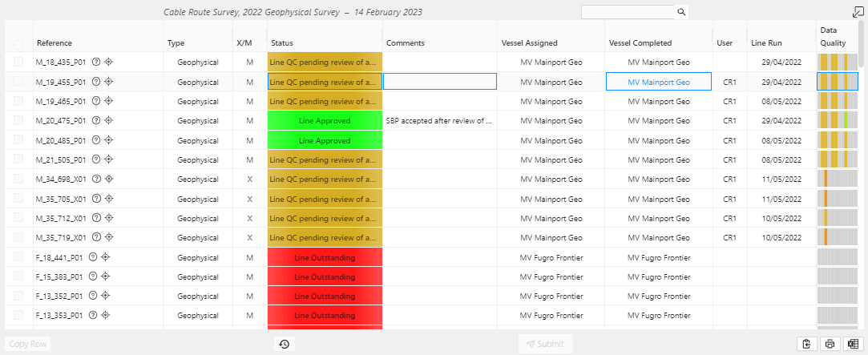Viewport: 868px width, 355px height.
Task: Click the history revert icon
Action: point(284,344)
